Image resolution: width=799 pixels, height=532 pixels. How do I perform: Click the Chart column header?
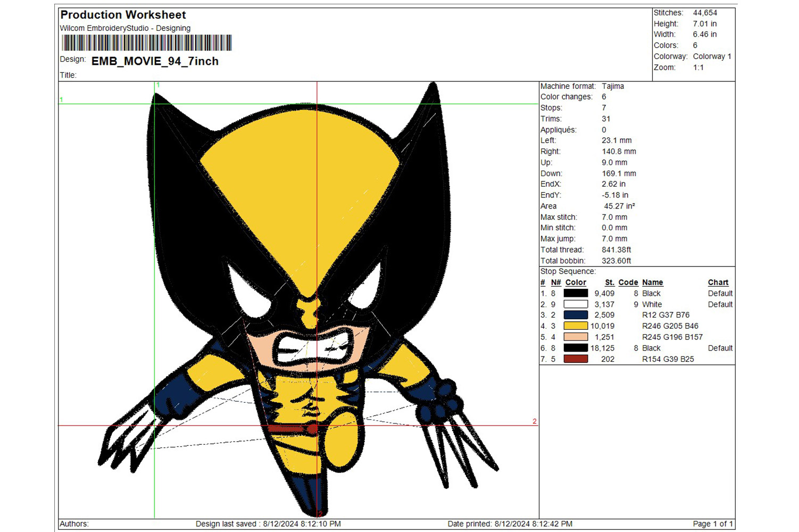[x=718, y=282]
